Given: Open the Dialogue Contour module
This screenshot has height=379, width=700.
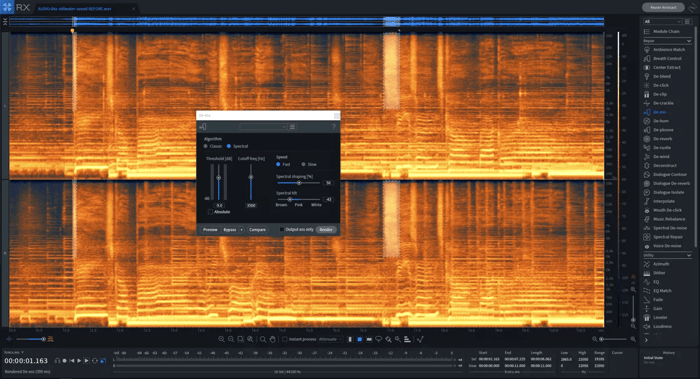Looking at the screenshot, I should pyautogui.click(x=664, y=175).
